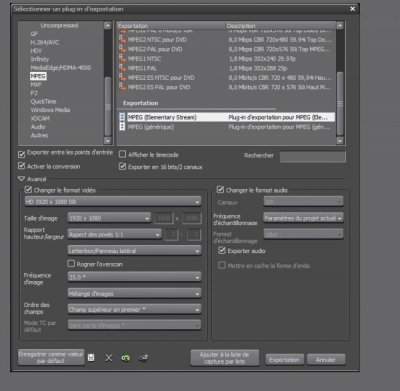The image size is (400, 391).
Task: Open the Champ supérieur en premier dropdown
Action: click(x=135, y=309)
